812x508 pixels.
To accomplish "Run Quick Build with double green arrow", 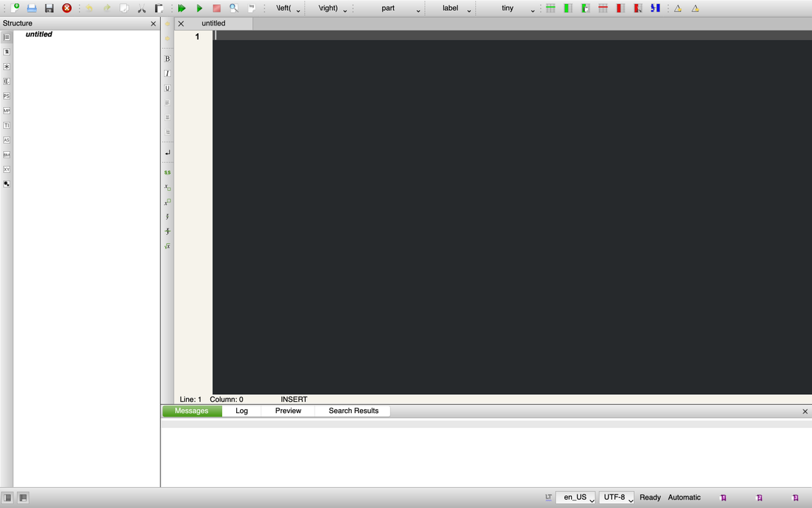I will click(x=182, y=8).
